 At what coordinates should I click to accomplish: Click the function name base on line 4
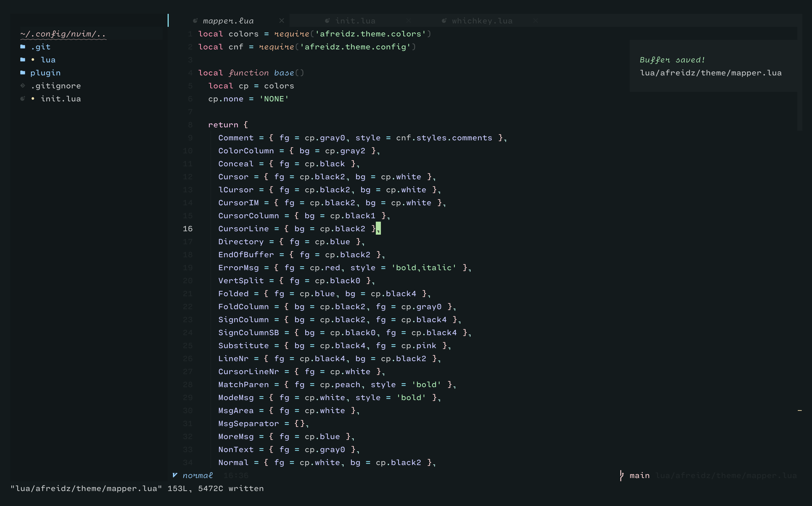[284, 73]
